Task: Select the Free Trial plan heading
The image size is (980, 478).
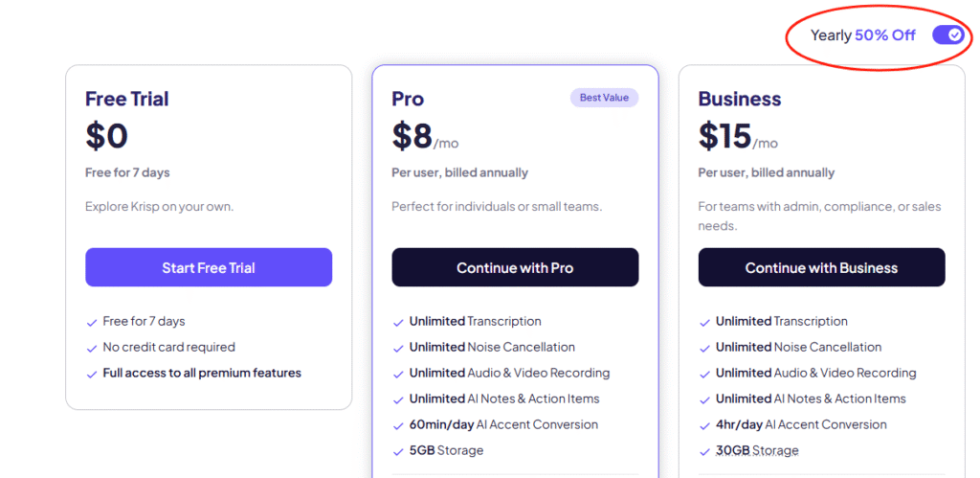Action: click(x=126, y=99)
